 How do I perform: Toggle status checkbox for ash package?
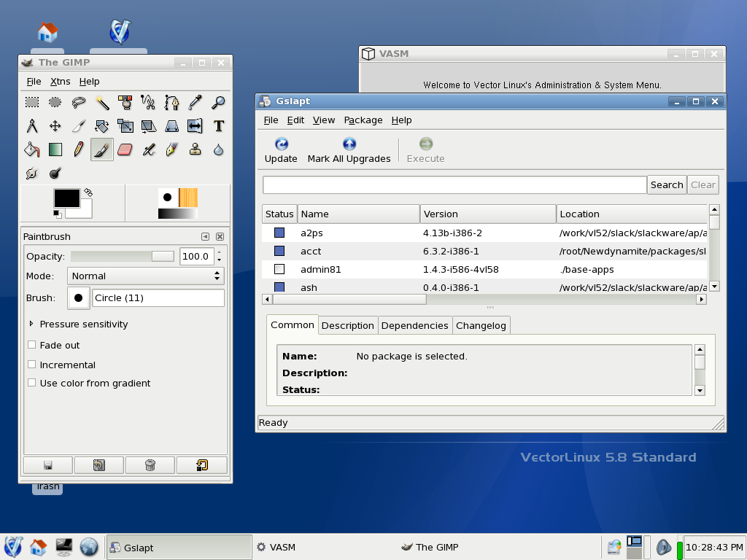pyautogui.click(x=279, y=287)
